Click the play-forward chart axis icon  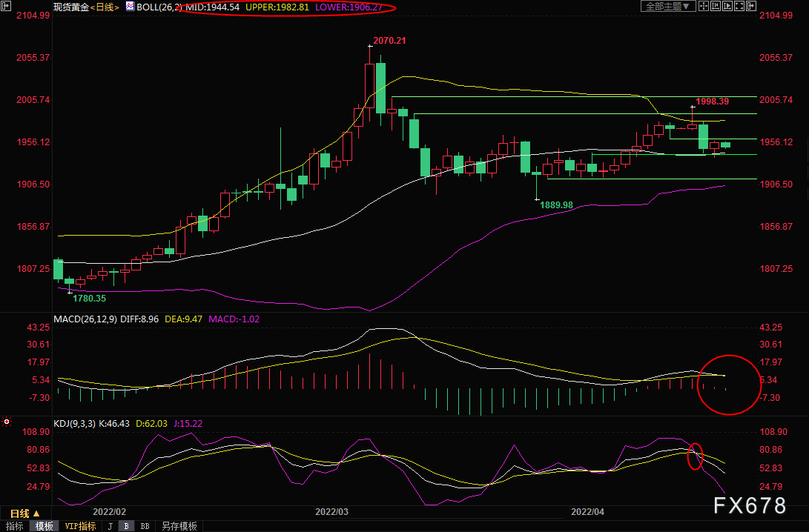coord(727,6)
